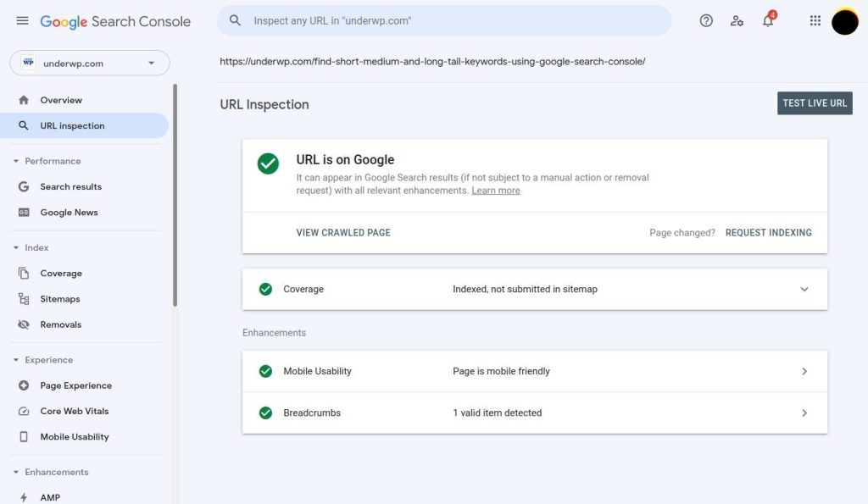Image resolution: width=868 pixels, height=504 pixels.
Task: Collapse the Index sidebar section
Action: (x=16, y=248)
